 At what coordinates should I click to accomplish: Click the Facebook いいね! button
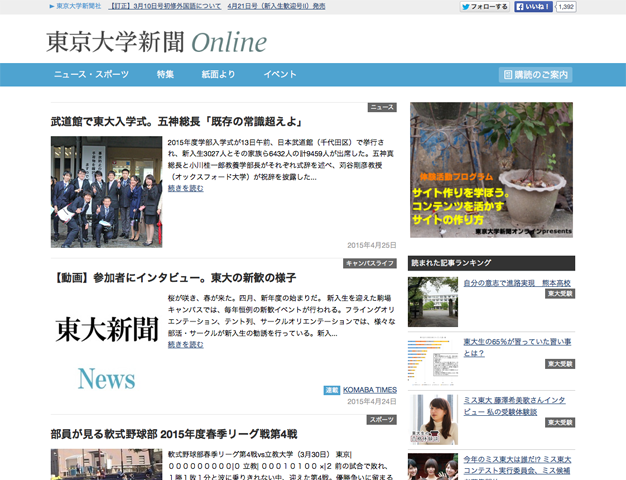[533, 7]
